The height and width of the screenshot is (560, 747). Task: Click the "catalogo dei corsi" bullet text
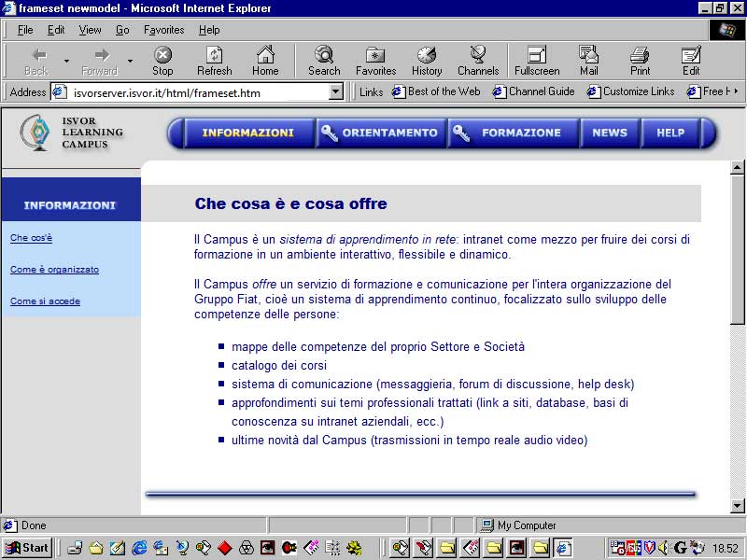279,366
